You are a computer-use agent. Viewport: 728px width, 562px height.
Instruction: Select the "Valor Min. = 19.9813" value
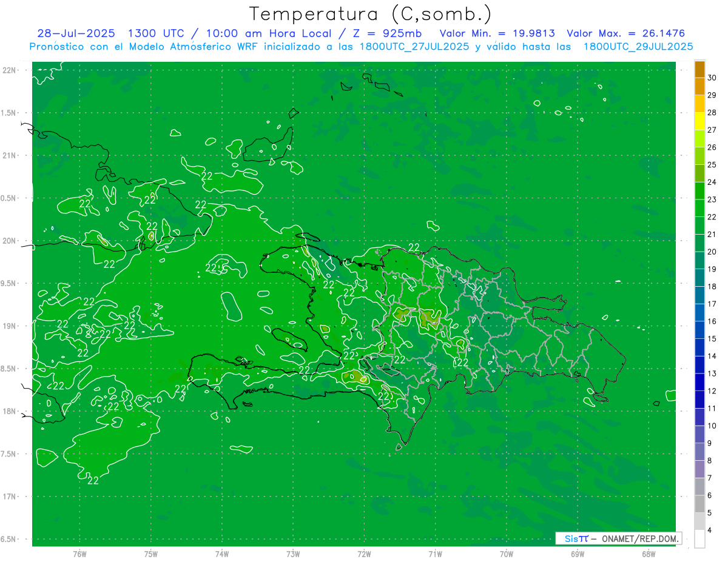[497, 33]
